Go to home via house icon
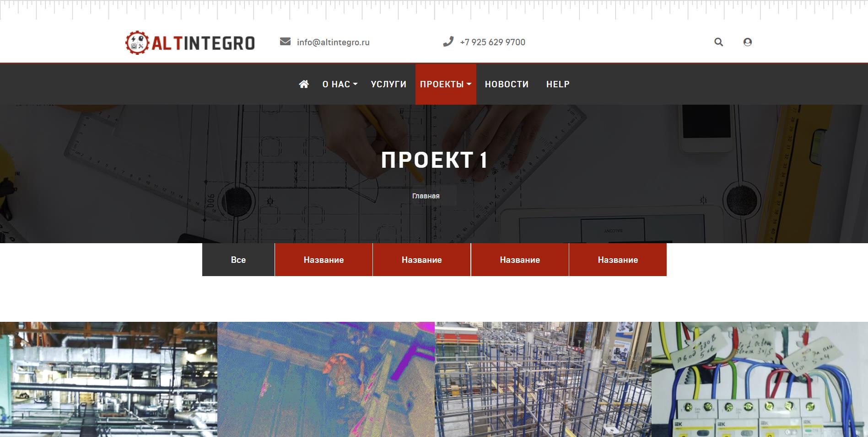This screenshot has width=868, height=437. 304,84
